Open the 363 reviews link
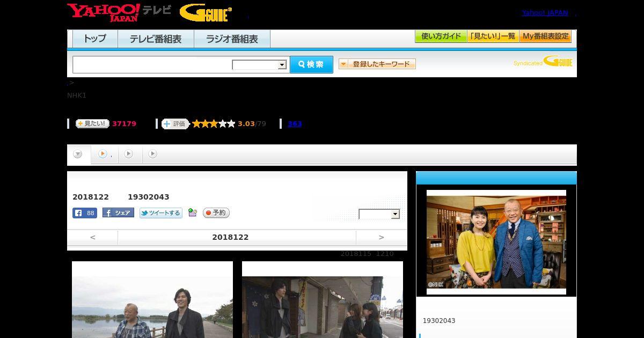 [295, 124]
